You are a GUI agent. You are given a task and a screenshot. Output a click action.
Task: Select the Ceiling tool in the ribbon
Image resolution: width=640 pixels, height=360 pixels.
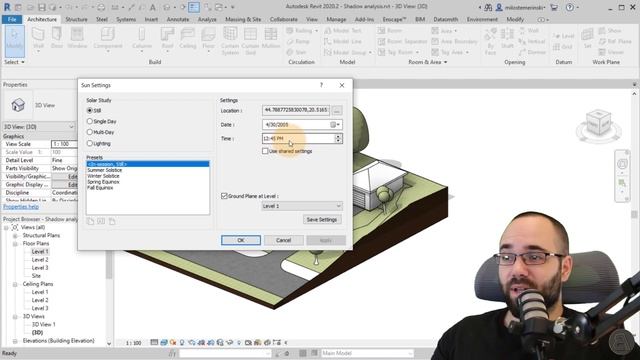pos(187,38)
